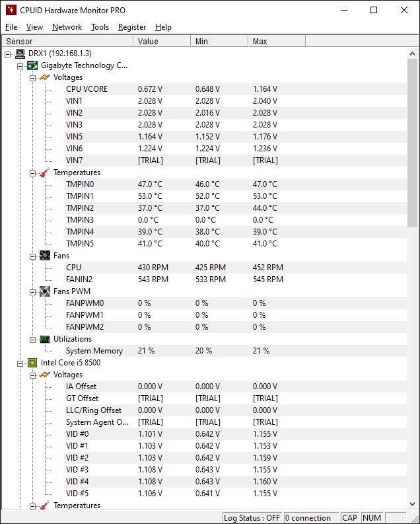Click the DRX1 computer icon

coord(20,54)
